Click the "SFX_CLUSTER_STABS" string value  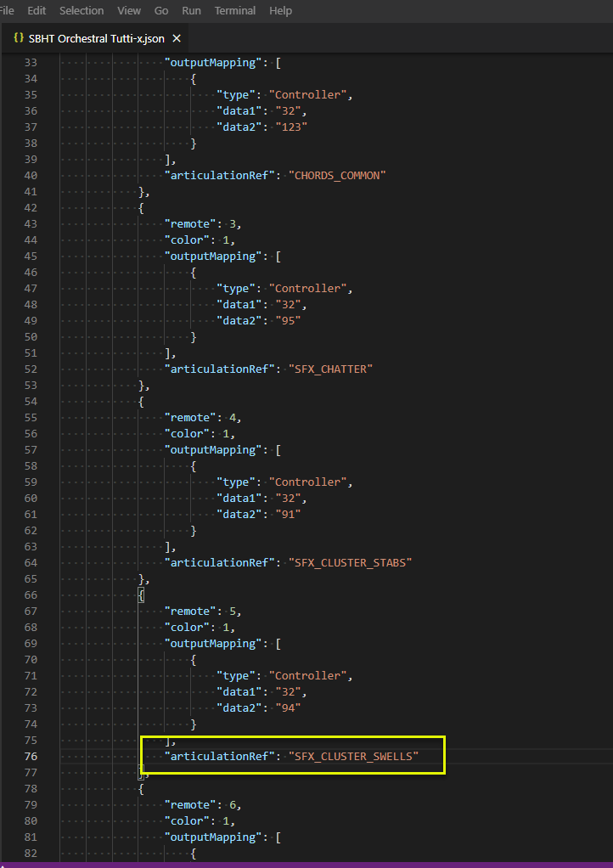(x=350, y=562)
